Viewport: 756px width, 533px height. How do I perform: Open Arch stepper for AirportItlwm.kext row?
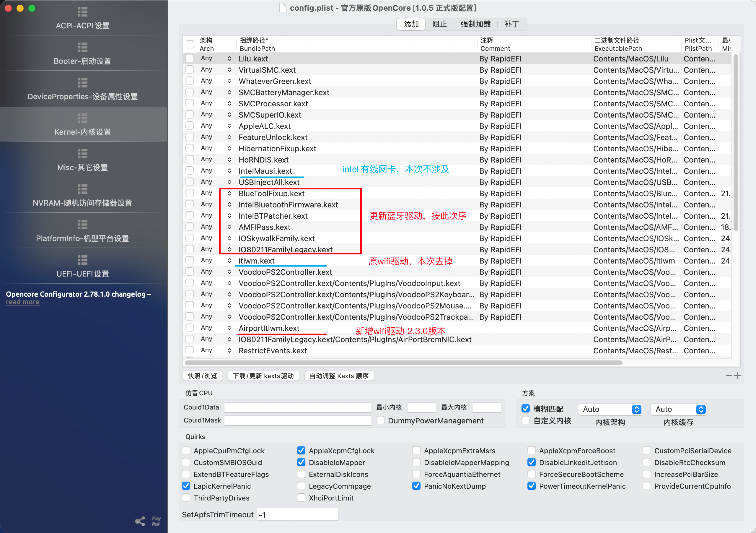point(229,328)
